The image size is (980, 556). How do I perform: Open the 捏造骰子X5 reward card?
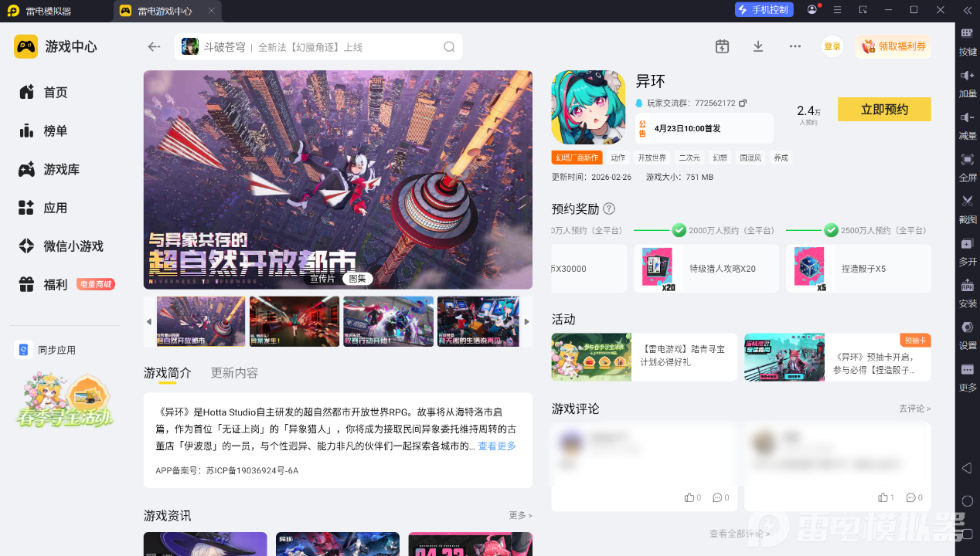coord(859,269)
